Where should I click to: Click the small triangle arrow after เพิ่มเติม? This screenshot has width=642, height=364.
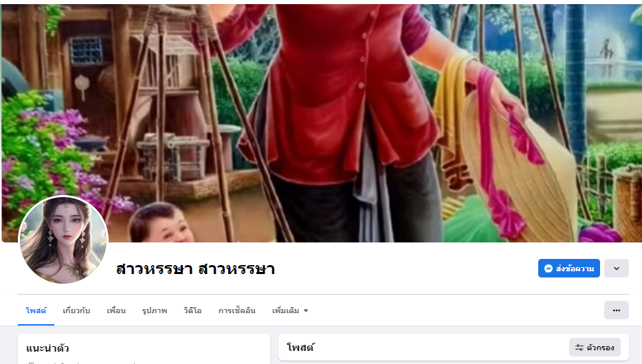pos(305,311)
